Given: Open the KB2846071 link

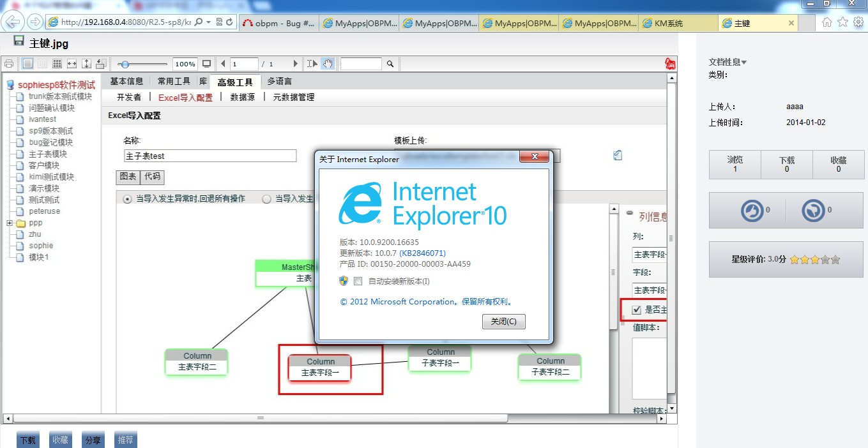Looking at the screenshot, I should pos(422,253).
